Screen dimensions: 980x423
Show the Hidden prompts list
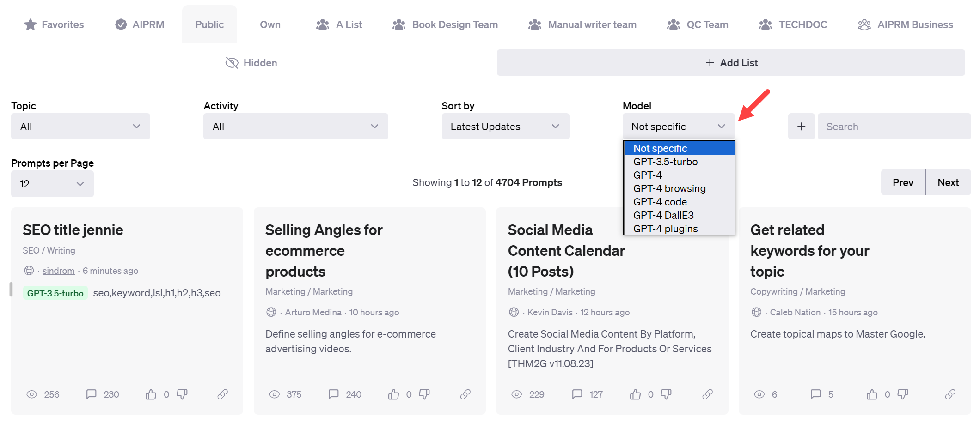point(251,63)
